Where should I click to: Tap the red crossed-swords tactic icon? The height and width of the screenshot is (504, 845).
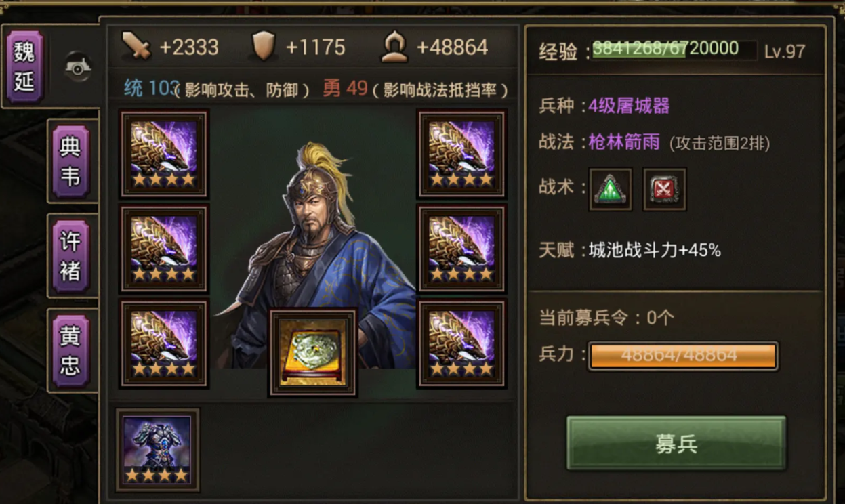664,189
